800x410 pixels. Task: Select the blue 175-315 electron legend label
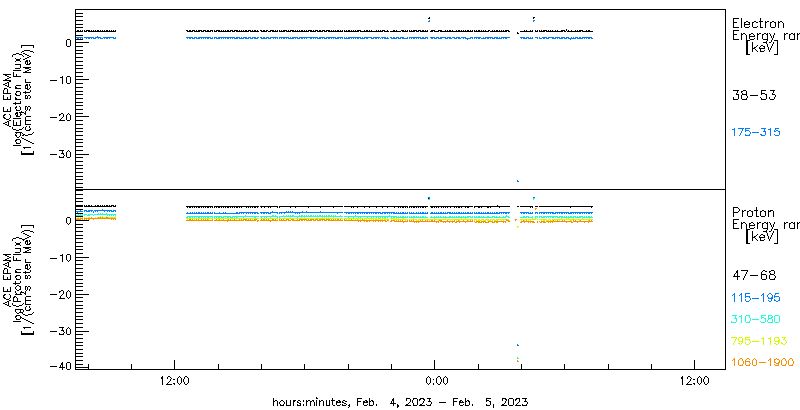pos(756,133)
